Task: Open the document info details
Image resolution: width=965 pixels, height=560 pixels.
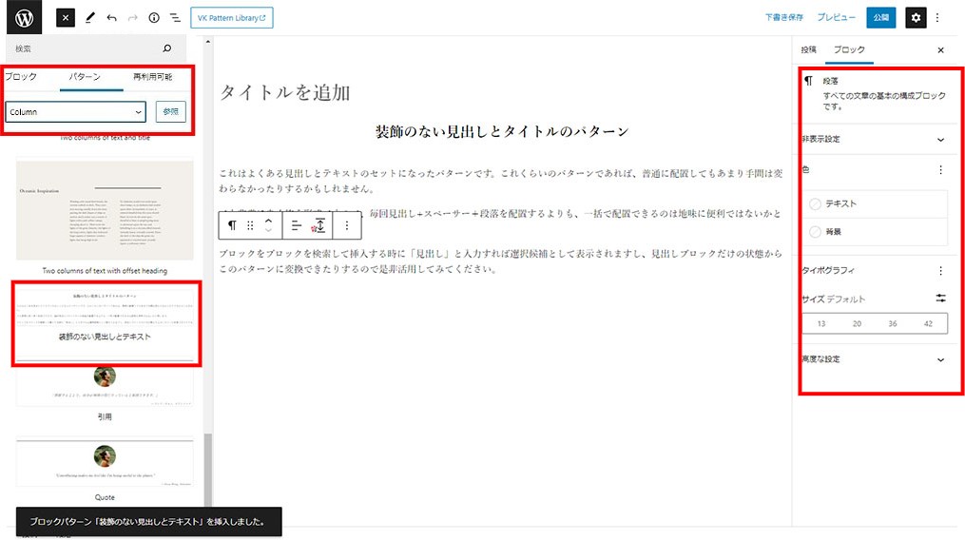Action: [x=154, y=18]
